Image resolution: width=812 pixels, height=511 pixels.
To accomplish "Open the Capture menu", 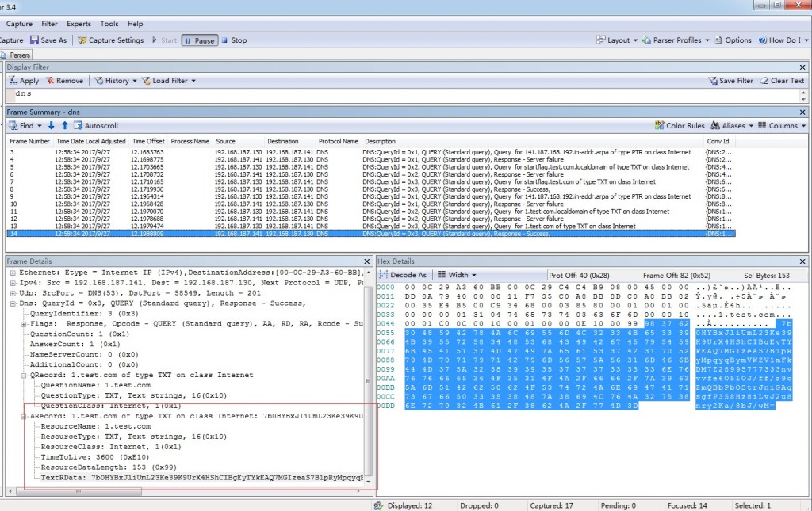I will (x=19, y=24).
